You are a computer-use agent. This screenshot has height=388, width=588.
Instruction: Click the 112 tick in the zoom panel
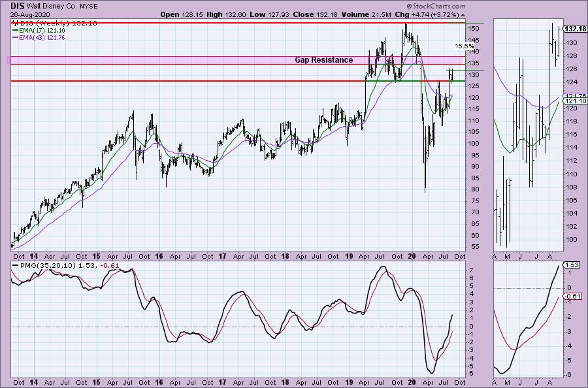[572, 161]
